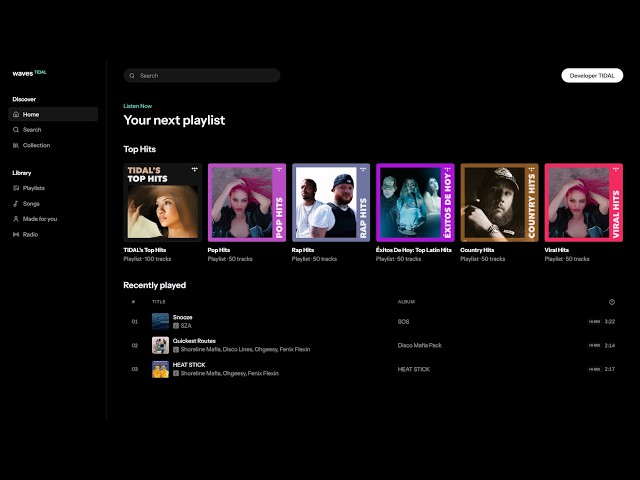Click the 3:22 duration of Snooze
The width and height of the screenshot is (640, 480).
click(x=609, y=322)
